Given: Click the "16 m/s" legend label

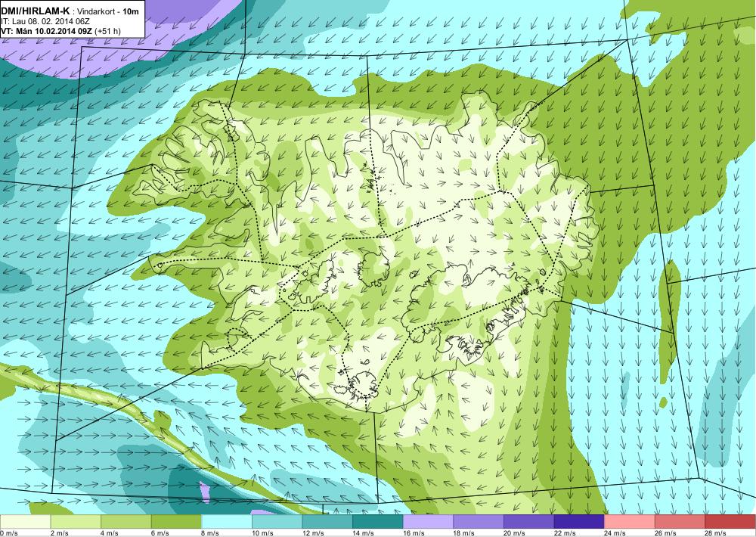Looking at the screenshot, I should pos(414,533).
